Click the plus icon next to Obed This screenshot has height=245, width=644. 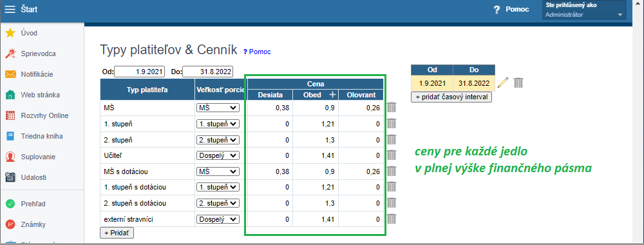coord(332,95)
